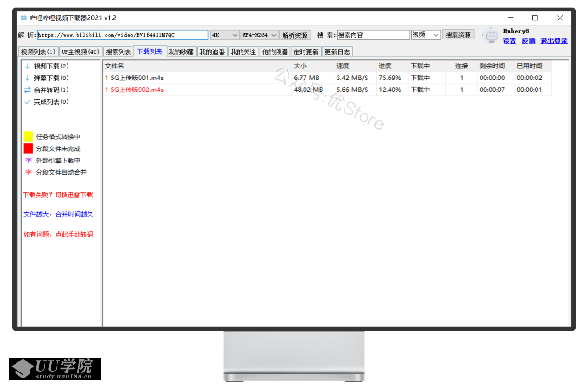Click the red segment-incomplete legend swatch

coord(28,148)
